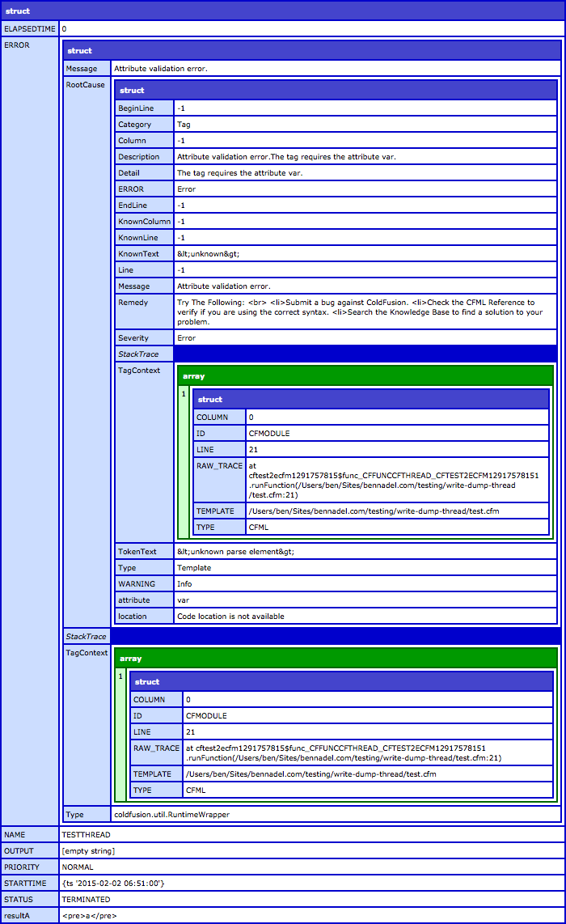Toggle the Description key
This screenshot has height=924, width=566.
pyautogui.click(x=144, y=157)
